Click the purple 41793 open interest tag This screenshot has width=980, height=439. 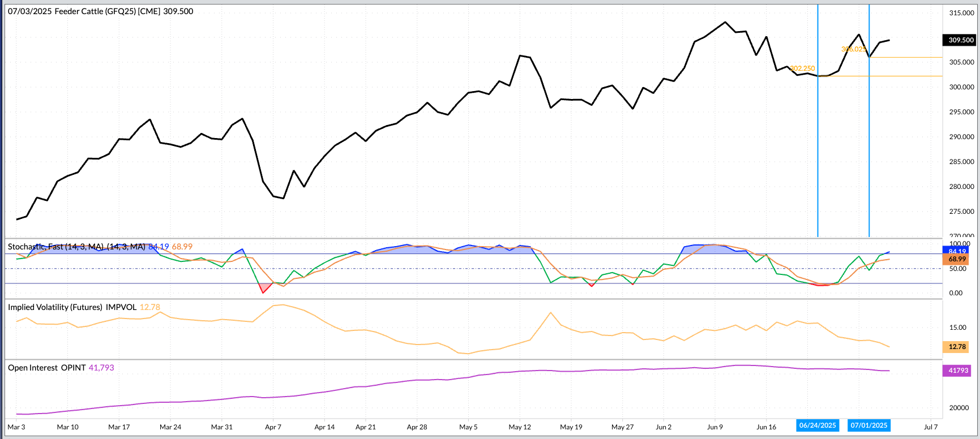[x=958, y=371]
